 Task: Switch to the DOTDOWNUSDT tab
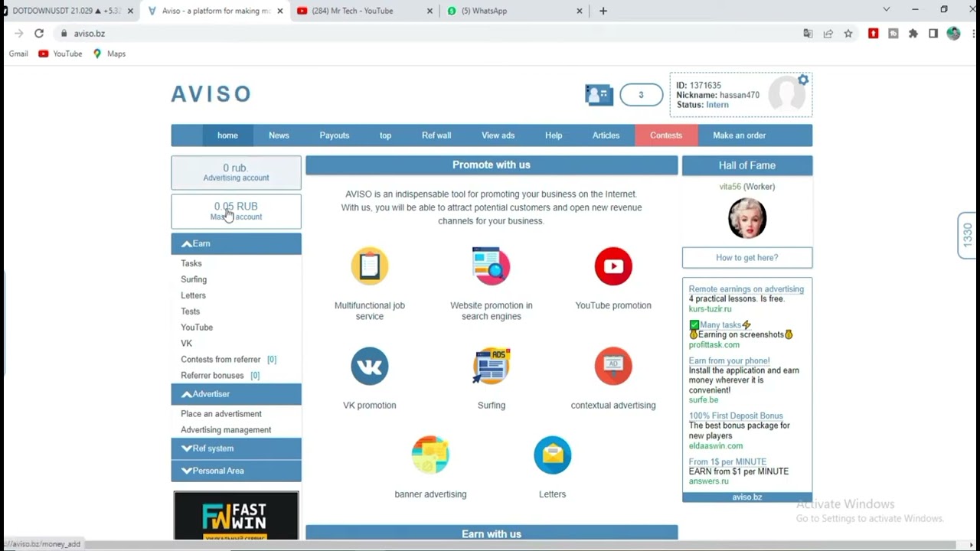tap(67, 11)
